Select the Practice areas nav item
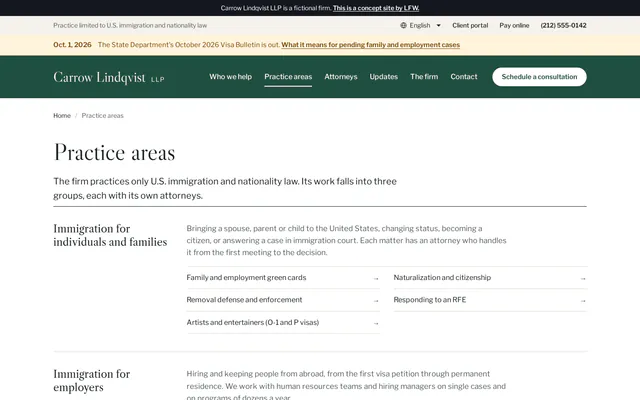 [288, 77]
